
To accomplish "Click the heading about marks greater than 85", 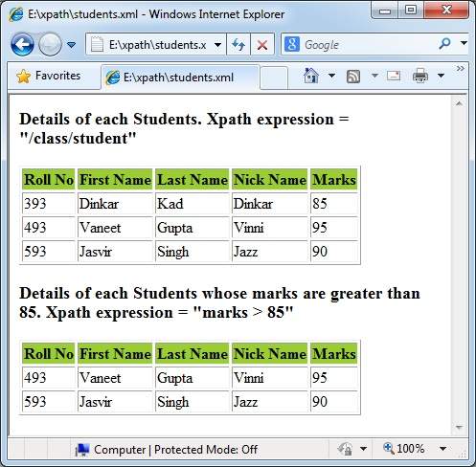I will tap(219, 302).
